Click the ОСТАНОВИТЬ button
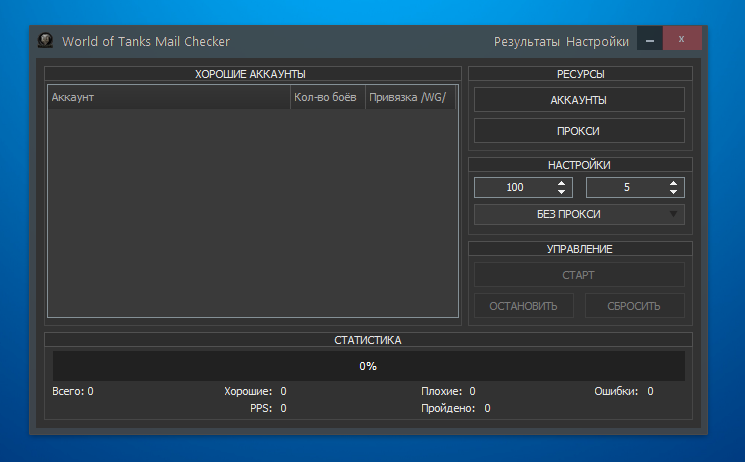This screenshot has width=745, height=462. (523, 306)
